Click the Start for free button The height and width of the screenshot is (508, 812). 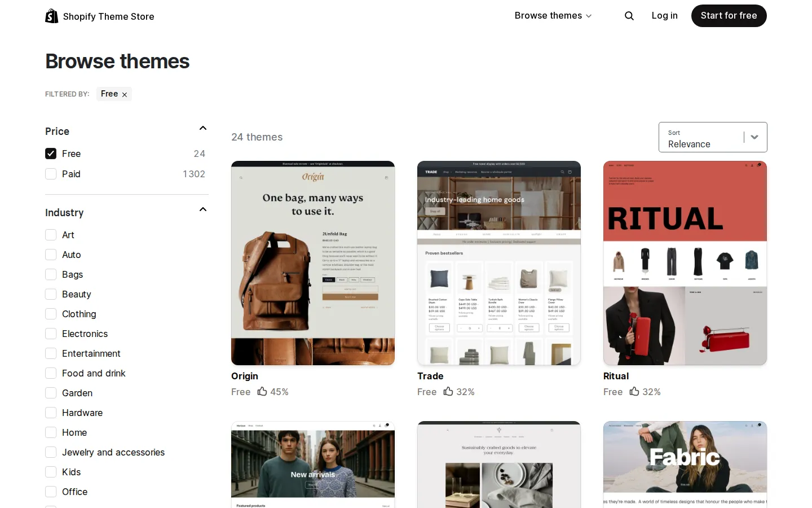[729, 16]
